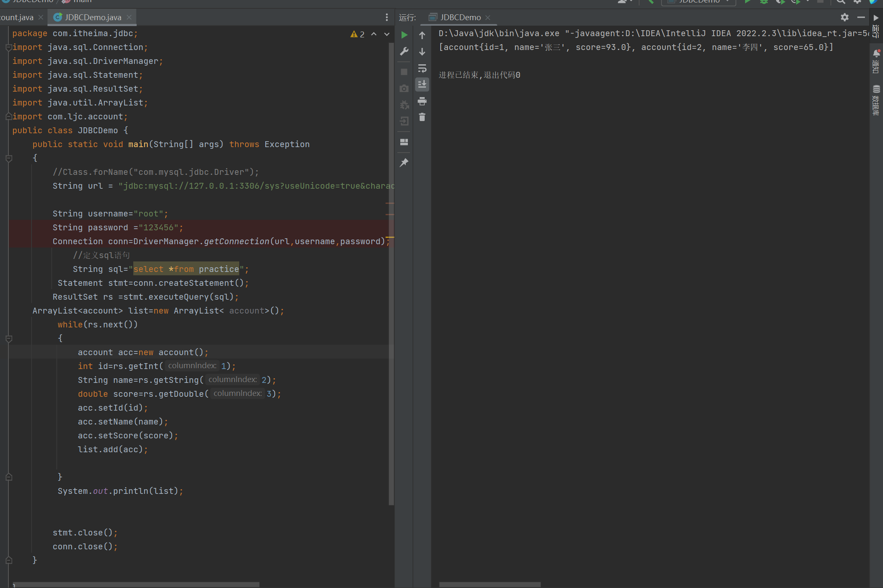Jump to next highlighted warning arrow
This screenshot has width=883, height=588.
[x=386, y=34]
